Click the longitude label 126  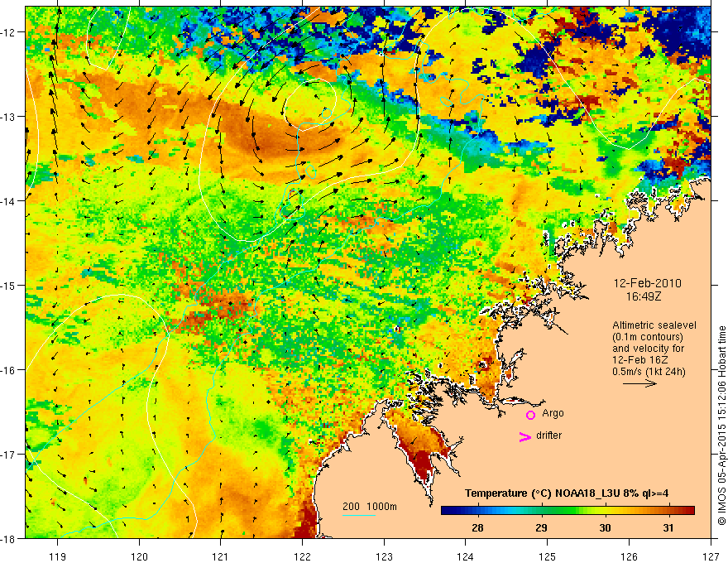coord(629,556)
